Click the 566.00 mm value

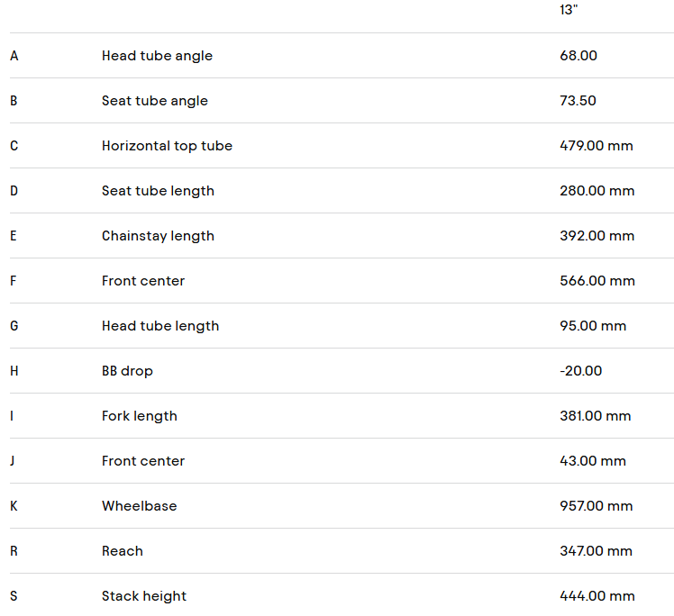tap(597, 281)
